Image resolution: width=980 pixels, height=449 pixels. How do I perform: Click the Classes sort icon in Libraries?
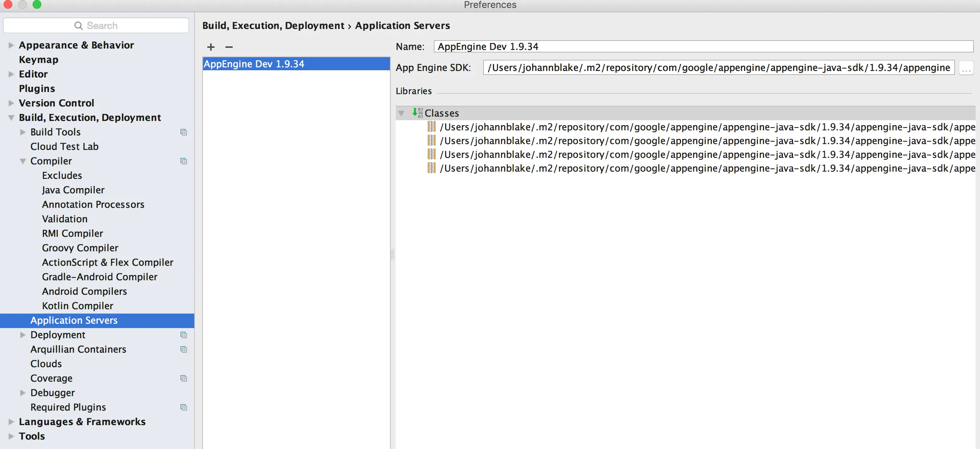418,113
